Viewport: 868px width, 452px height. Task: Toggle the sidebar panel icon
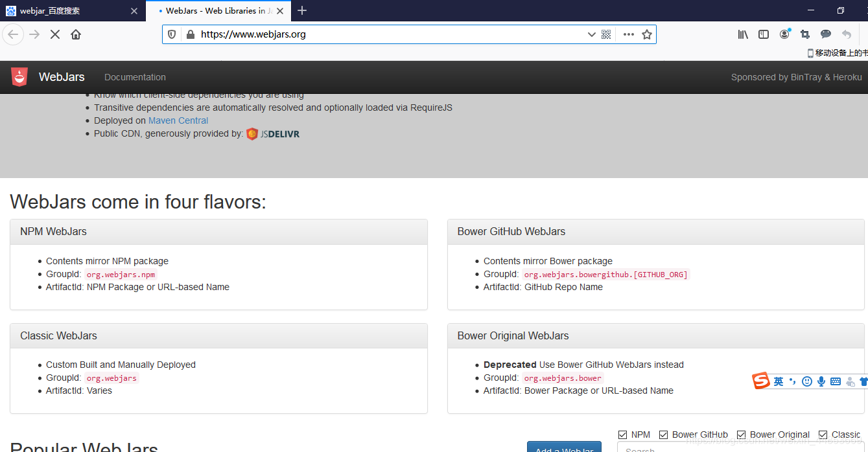764,34
